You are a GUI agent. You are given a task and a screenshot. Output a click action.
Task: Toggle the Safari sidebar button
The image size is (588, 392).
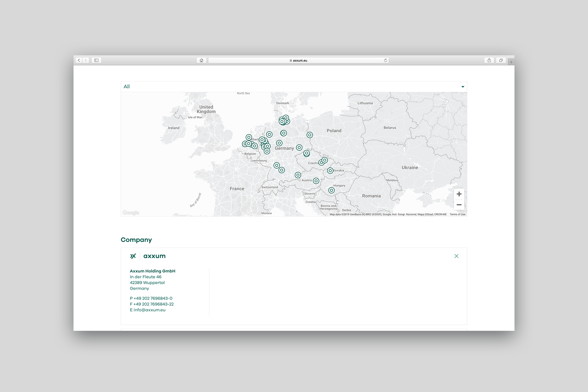[96, 60]
